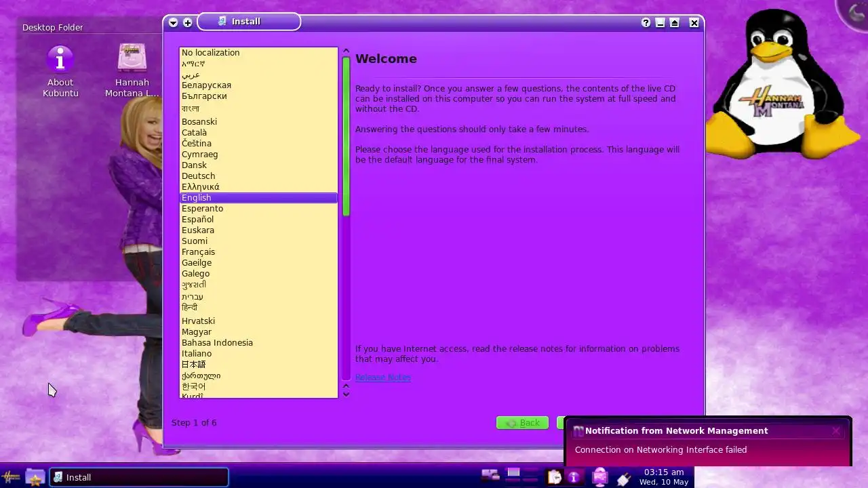Screen dimensions: 868x488
Task: Open the Release Notes link
Action: (383, 377)
